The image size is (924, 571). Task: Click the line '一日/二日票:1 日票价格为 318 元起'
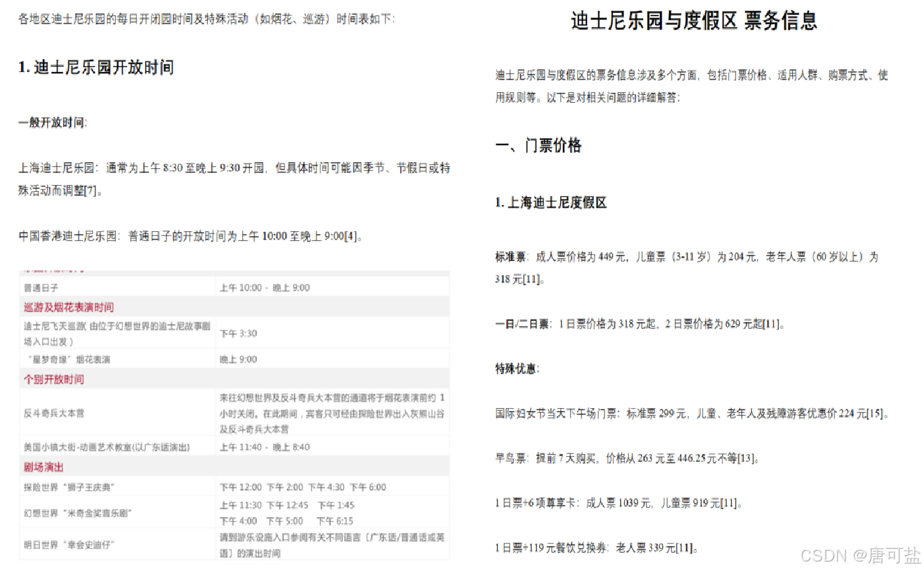[x=640, y=324]
